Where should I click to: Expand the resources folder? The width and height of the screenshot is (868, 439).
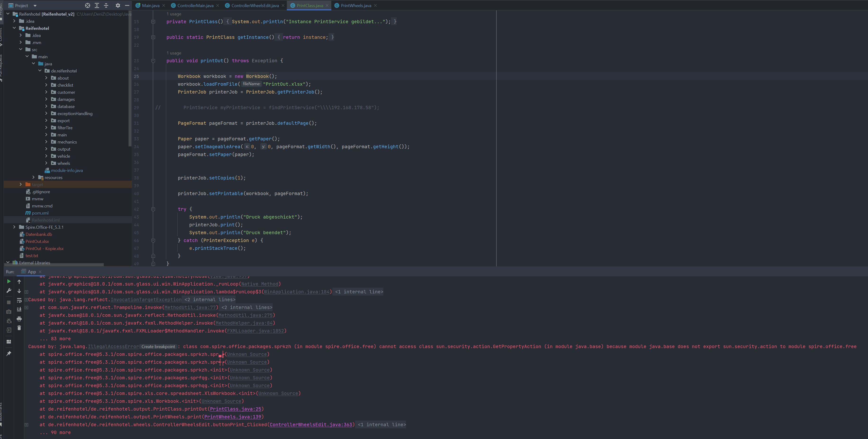click(x=33, y=177)
